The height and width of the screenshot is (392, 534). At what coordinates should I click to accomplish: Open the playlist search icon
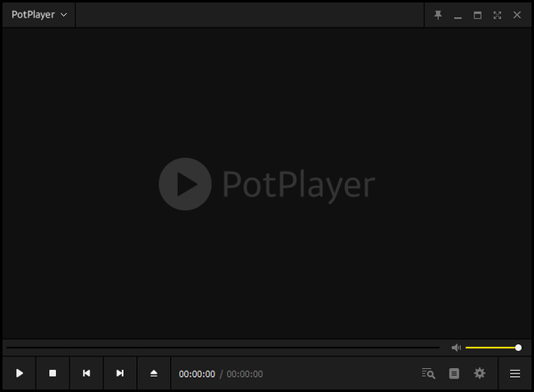pos(428,373)
